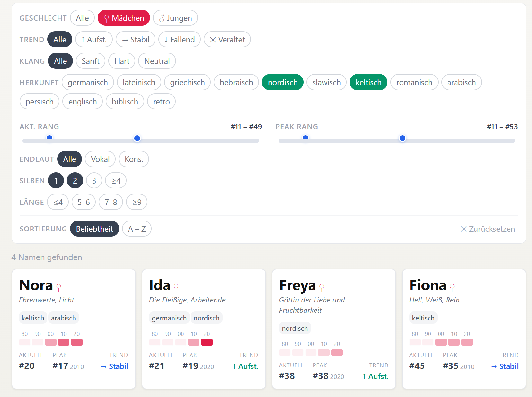Open the Nora name card
The image size is (532, 397).
74,329
